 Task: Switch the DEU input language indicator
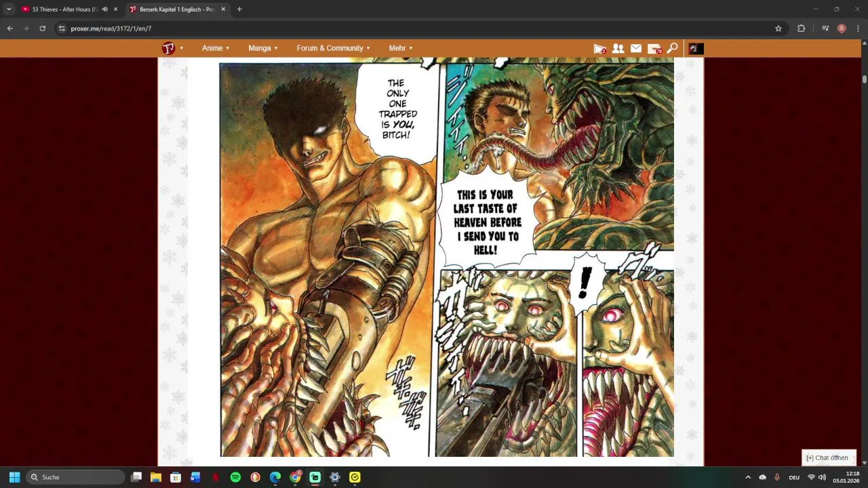click(794, 477)
